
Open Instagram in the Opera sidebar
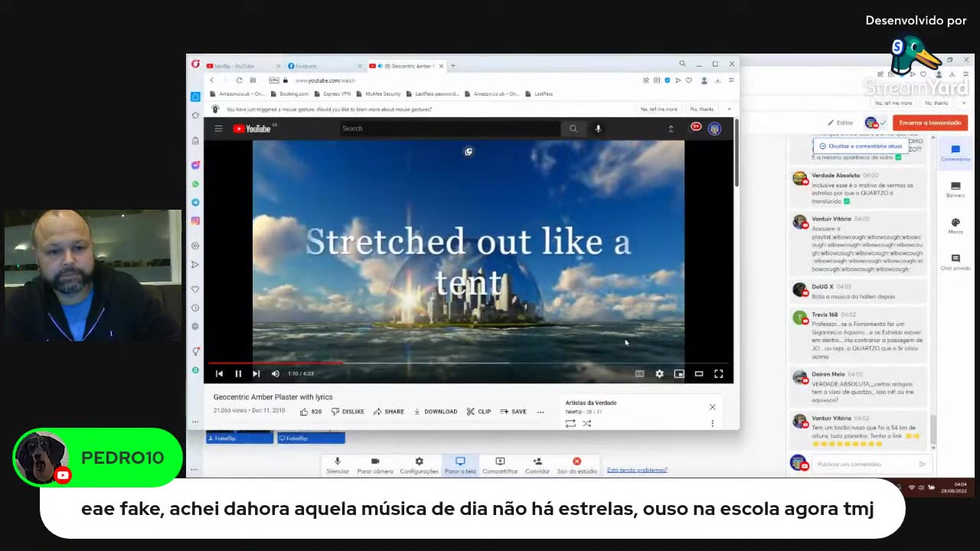195,221
